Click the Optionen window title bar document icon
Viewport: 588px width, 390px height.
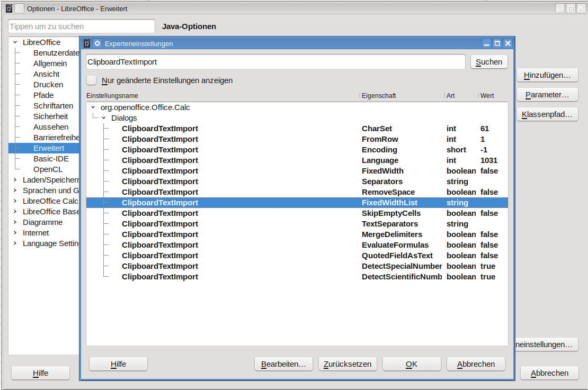[x=9, y=8]
